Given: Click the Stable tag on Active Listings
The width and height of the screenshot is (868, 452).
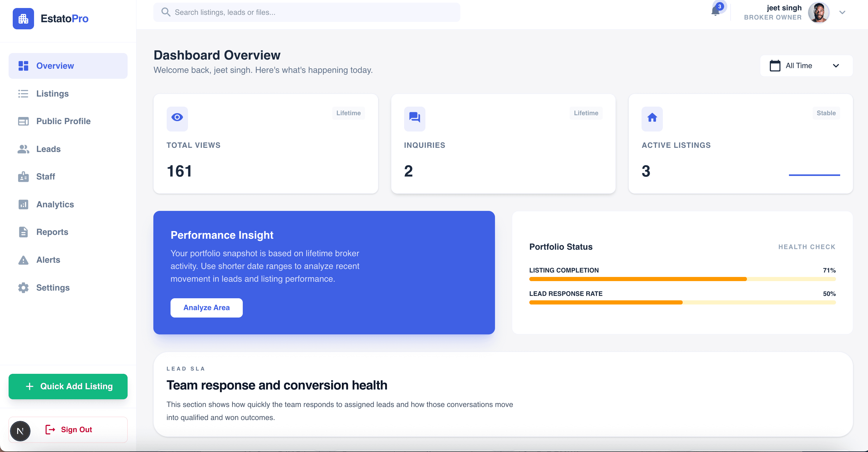Looking at the screenshot, I should 826,113.
